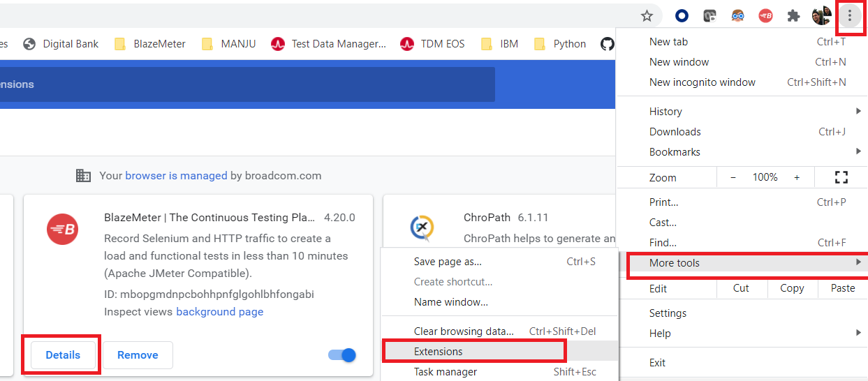868x381 pixels.
Task: Click the BlazeMeter red logo on its card
Action: [x=62, y=230]
